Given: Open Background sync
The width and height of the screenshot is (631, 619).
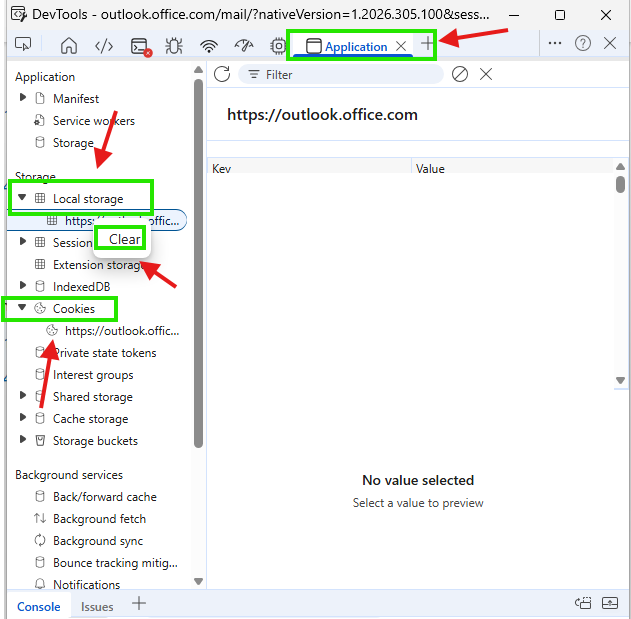Looking at the screenshot, I should coord(98,541).
